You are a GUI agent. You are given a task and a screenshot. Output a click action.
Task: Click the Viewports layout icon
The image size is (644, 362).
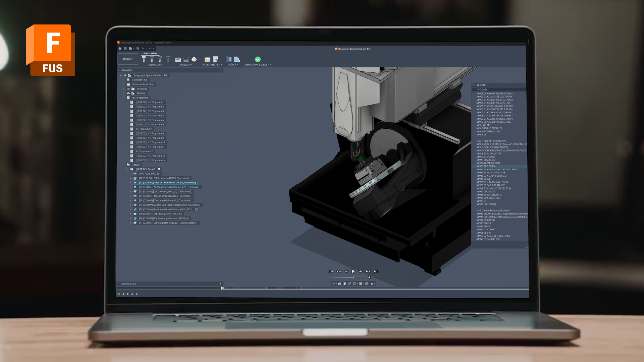coord(372,284)
